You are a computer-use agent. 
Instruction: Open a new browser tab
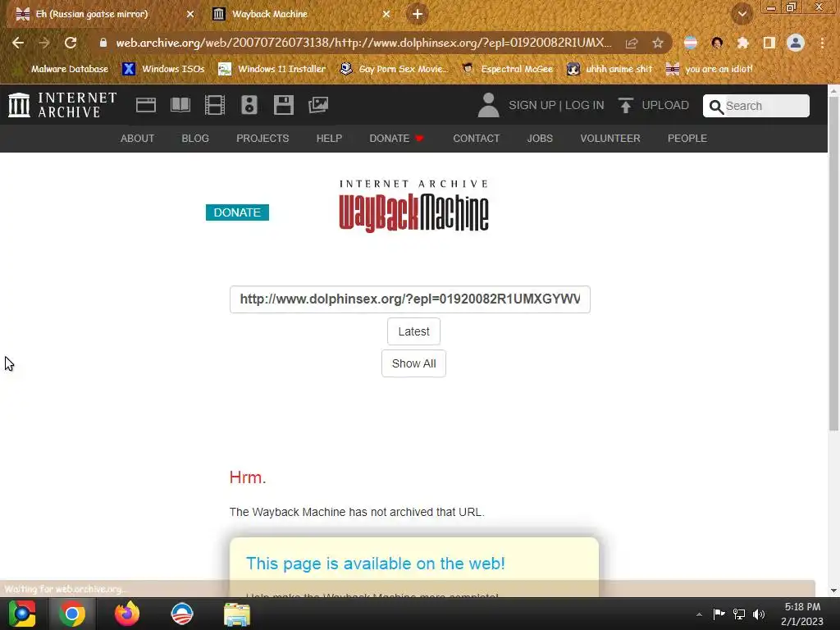point(418,14)
